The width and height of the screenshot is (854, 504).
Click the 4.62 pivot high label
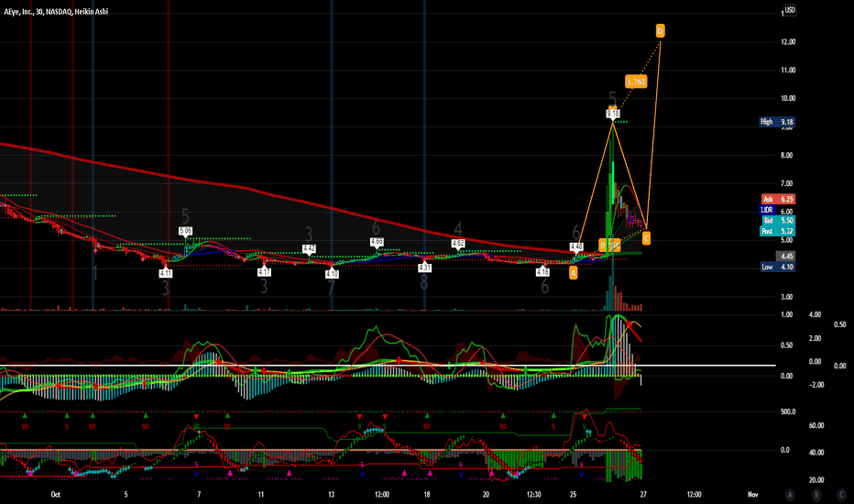coord(457,243)
